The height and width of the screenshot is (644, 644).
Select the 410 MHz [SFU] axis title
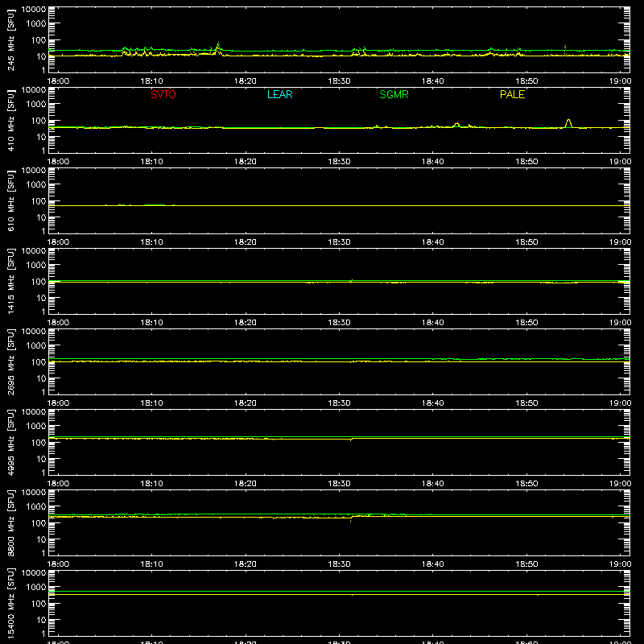tap(10, 120)
